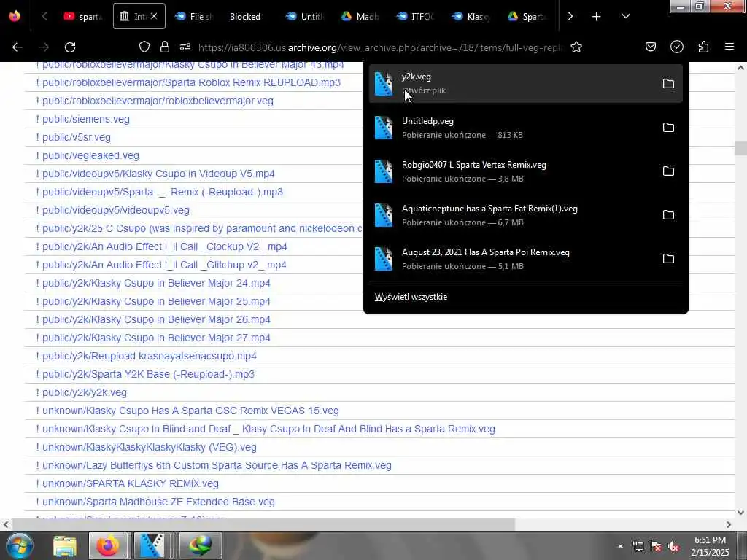
Task: Open tracking protection shield icon
Action: coord(144,47)
